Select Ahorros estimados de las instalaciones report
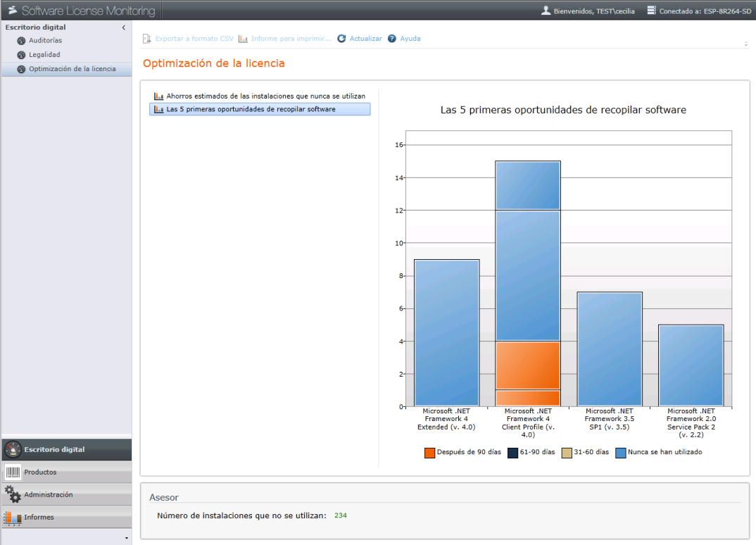756x545 pixels. click(260, 96)
